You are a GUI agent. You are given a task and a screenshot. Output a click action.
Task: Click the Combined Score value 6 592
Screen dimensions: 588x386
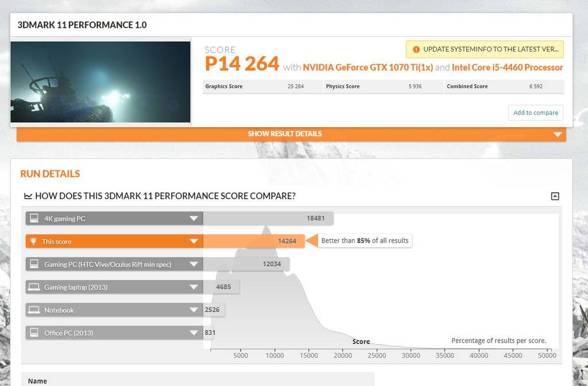pyautogui.click(x=536, y=87)
